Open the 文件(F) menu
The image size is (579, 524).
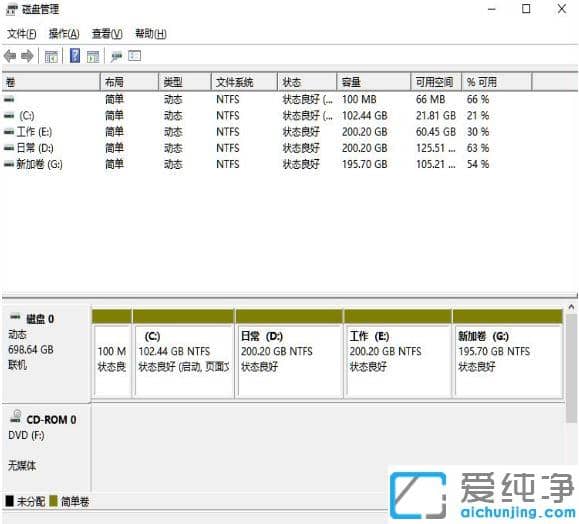click(21, 34)
